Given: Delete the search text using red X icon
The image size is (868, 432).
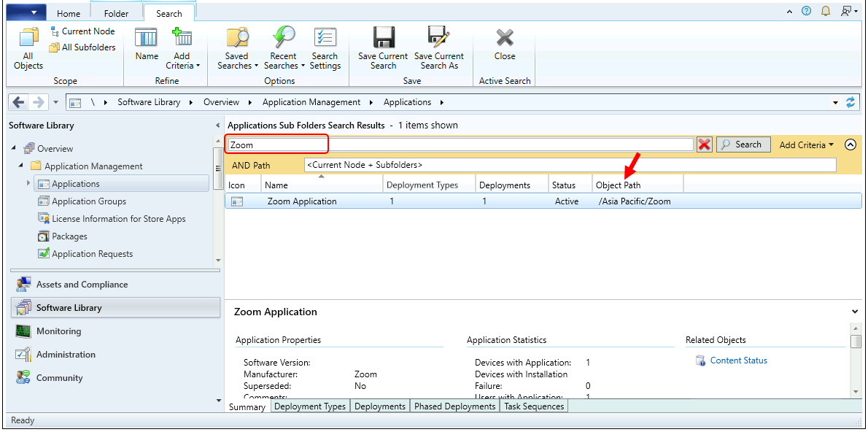Looking at the screenshot, I should (x=704, y=144).
